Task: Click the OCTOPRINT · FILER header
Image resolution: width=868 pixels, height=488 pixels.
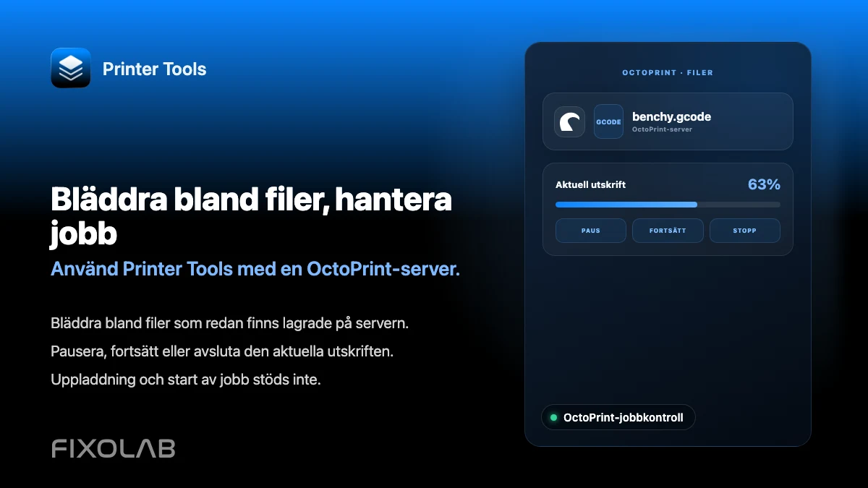Action: point(668,73)
